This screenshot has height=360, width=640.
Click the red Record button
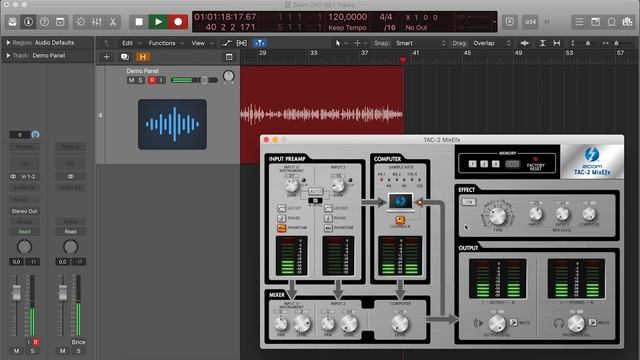[x=178, y=22]
